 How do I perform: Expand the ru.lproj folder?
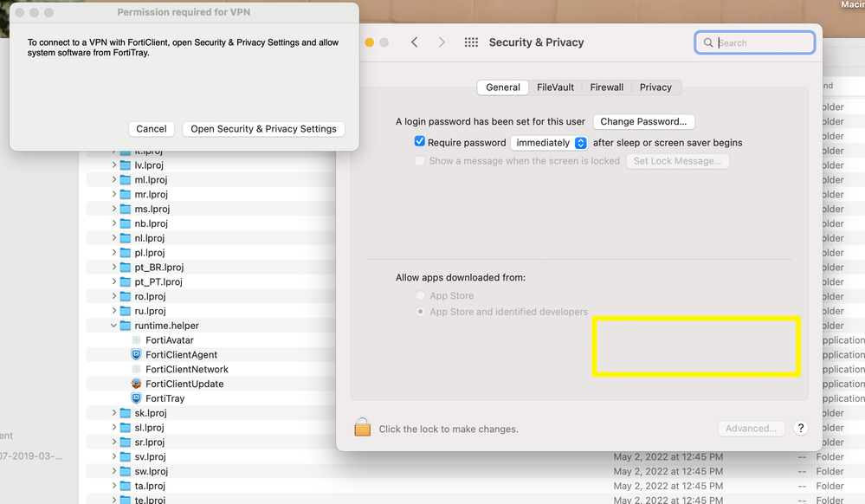(x=113, y=311)
